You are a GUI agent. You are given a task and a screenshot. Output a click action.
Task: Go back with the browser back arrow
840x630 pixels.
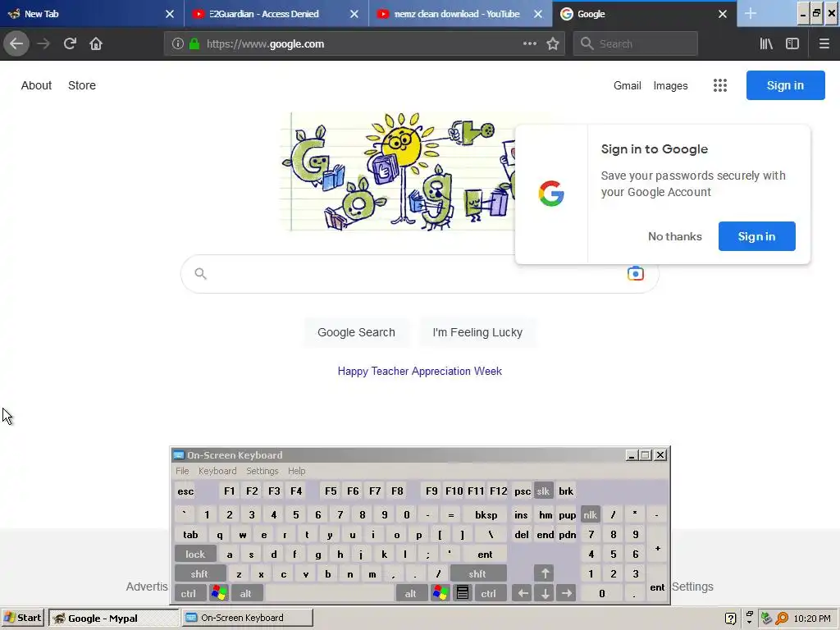coord(16,43)
